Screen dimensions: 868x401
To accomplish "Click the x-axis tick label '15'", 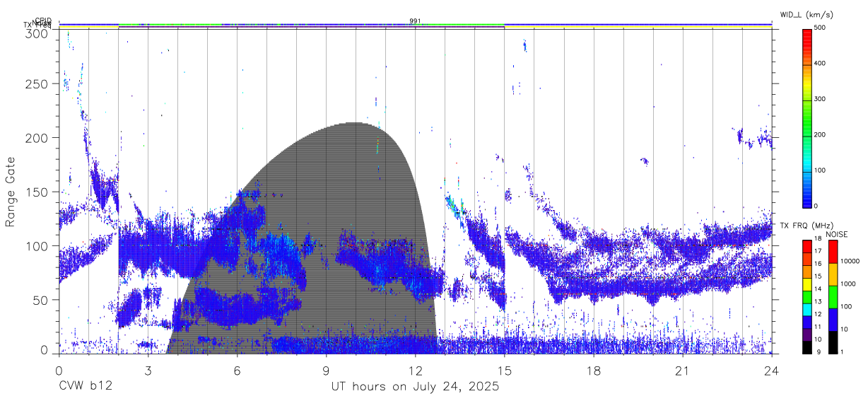I will 504,371.
